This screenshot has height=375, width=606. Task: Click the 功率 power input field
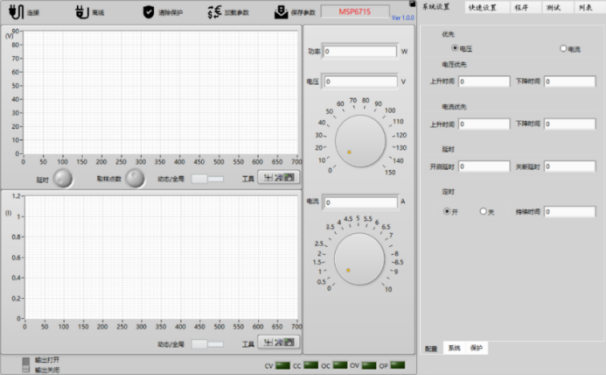(x=360, y=51)
